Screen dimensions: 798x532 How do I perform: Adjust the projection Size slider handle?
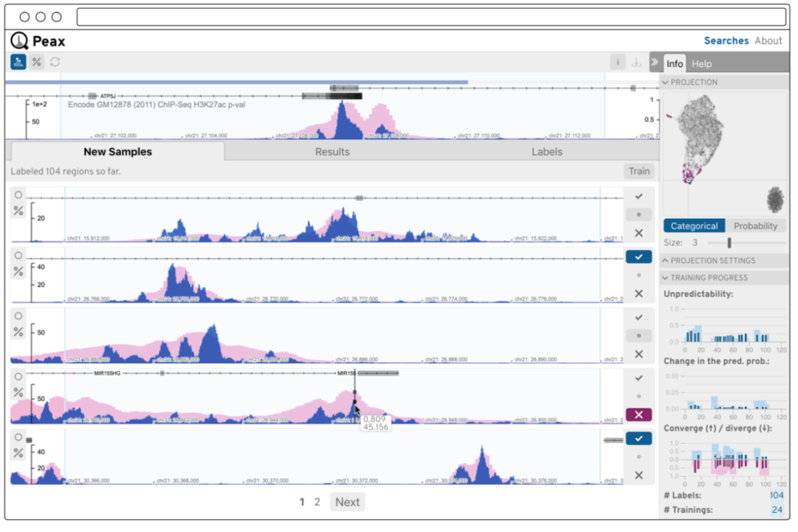(x=729, y=243)
